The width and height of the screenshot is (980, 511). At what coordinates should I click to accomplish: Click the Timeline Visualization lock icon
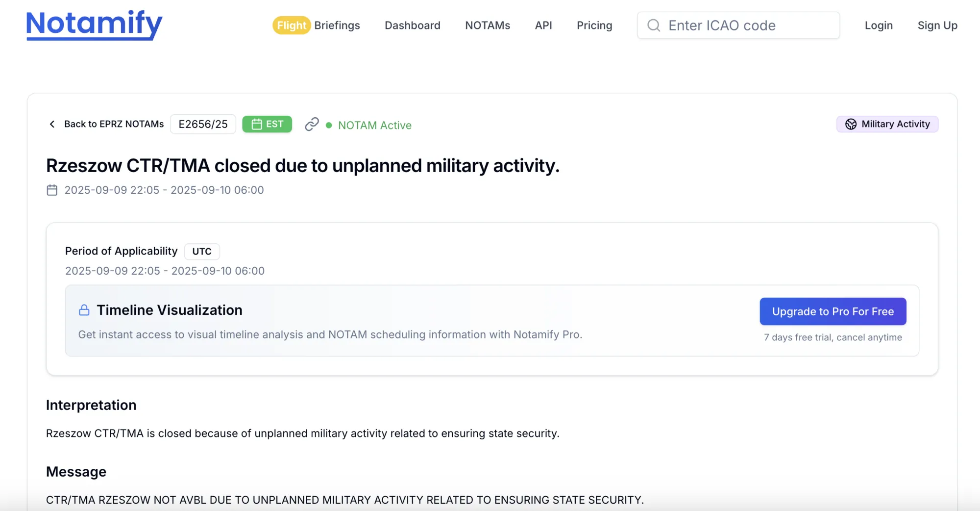pos(84,310)
